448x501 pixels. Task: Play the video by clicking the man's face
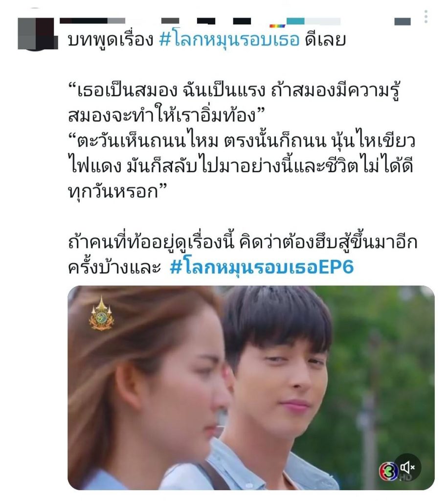point(278,371)
